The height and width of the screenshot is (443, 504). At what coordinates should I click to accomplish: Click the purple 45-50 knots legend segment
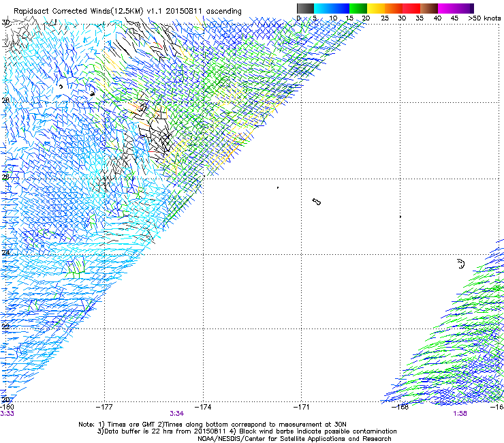pos(464,8)
